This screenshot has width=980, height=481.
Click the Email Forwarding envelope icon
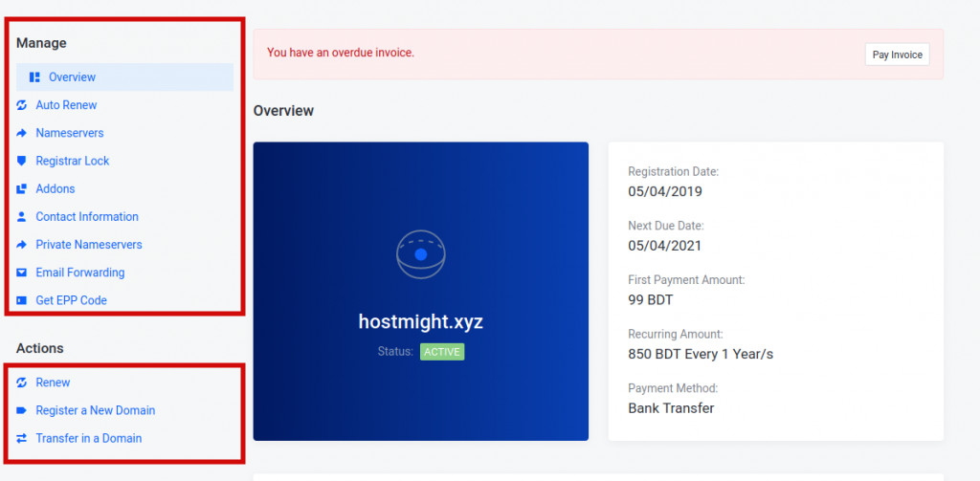point(22,273)
